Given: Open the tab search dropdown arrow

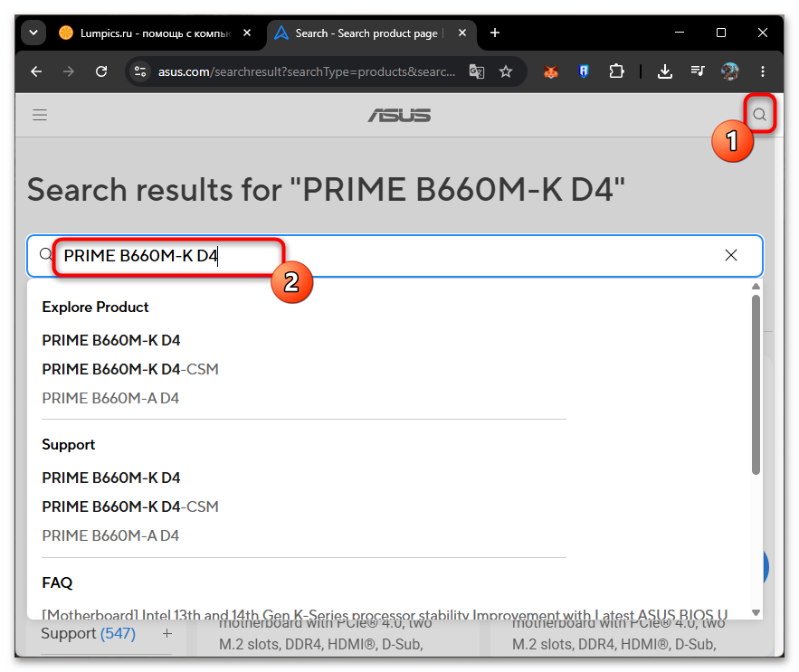Looking at the screenshot, I should pos(33,33).
